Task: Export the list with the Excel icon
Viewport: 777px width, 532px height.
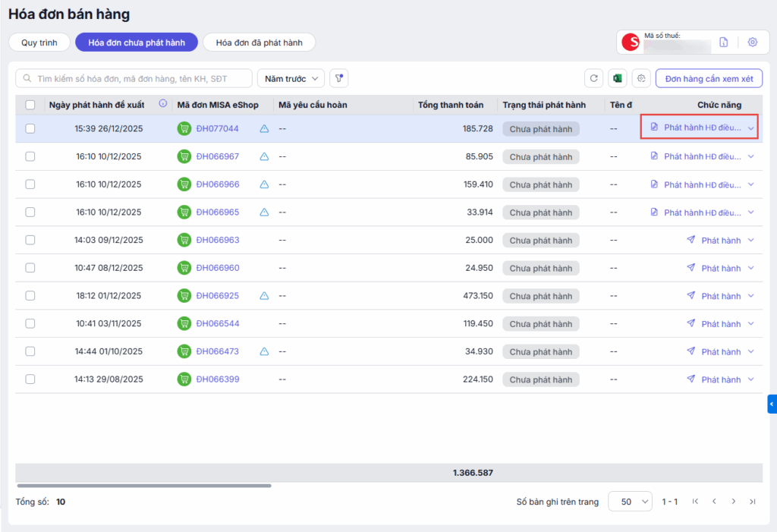Action: click(x=618, y=79)
